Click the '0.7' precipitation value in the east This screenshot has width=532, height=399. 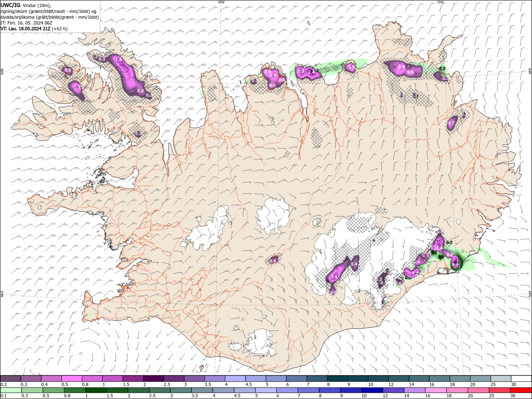(451, 123)
